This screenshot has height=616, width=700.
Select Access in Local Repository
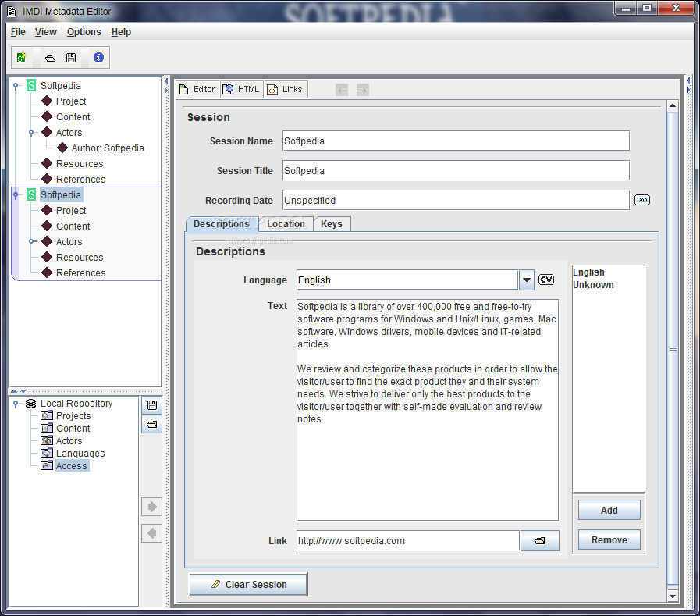point(72,466)
